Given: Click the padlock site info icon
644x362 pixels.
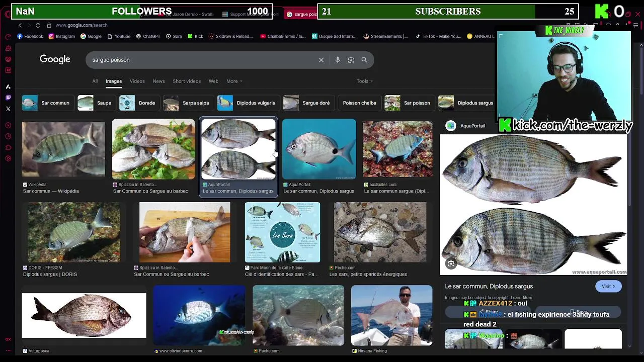Looking at the screenshot, I should (49, 25).
